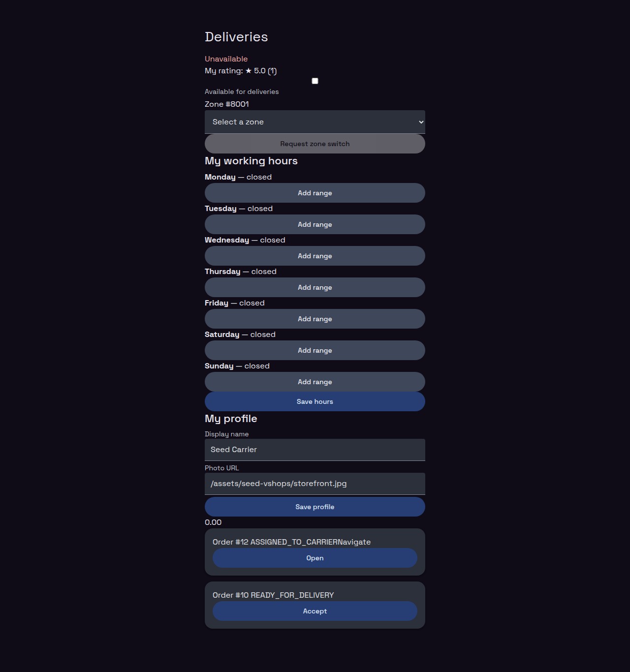Click the Sunday — closed label
This screenshot has width=630, height=672.
click(237, 366)
